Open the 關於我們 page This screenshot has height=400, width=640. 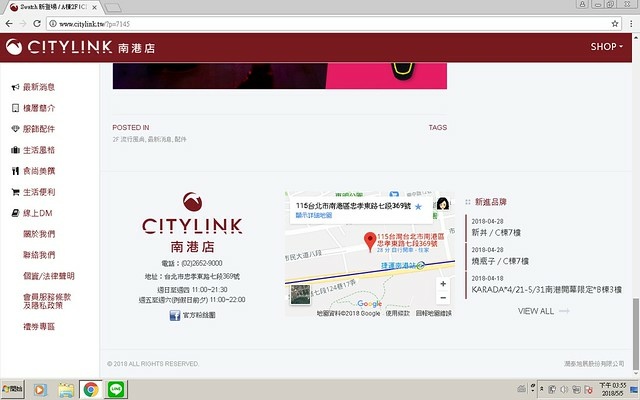[39, 234]
